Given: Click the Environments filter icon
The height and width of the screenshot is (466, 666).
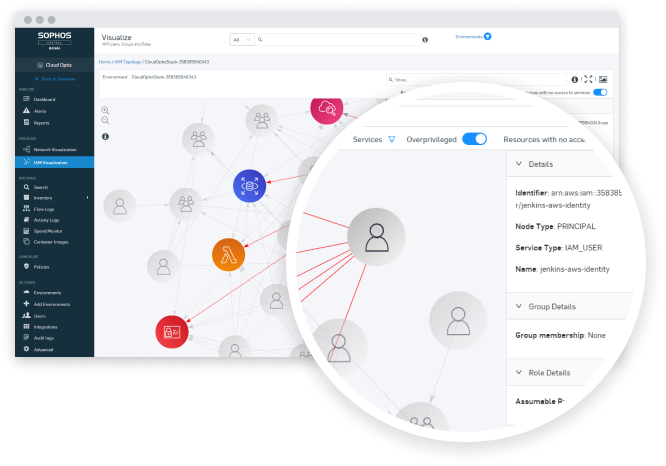Looking at the screenshot, I should pos(488,36).
